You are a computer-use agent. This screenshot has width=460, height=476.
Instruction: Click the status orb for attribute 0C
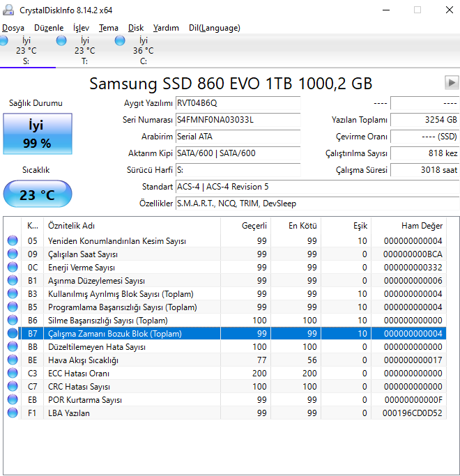pos(13,267)
